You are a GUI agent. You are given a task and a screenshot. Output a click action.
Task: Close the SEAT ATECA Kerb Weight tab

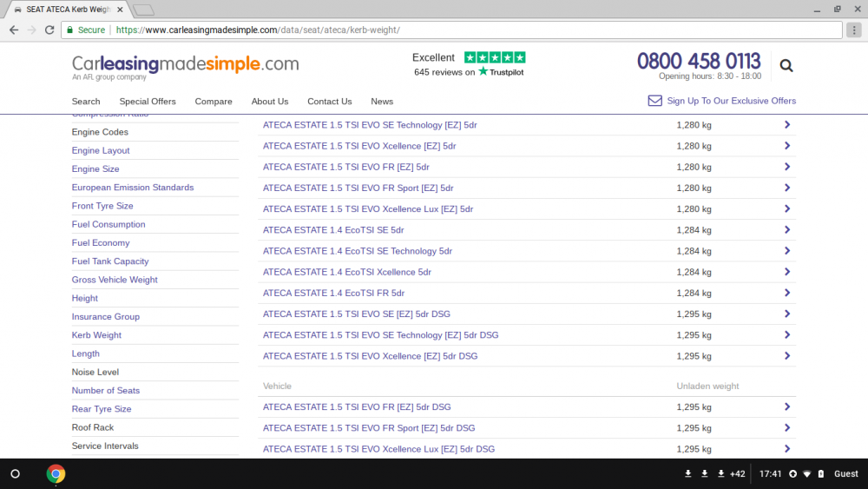[120, 10]
